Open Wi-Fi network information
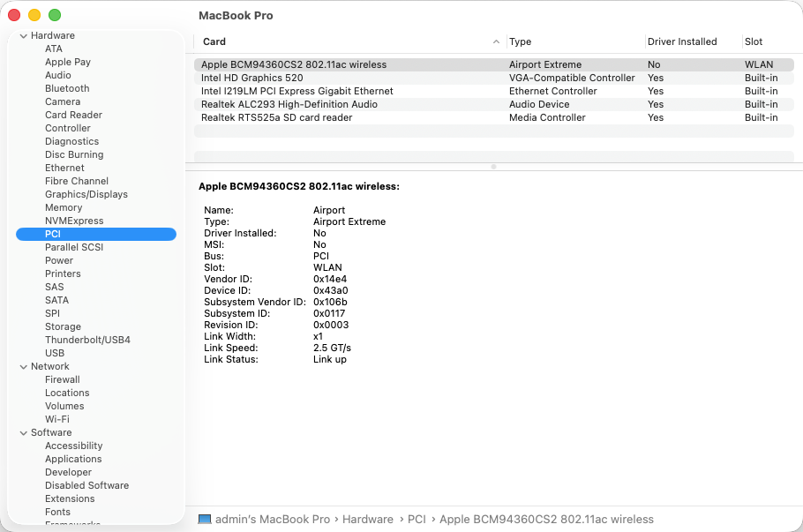803x532 pixels. (x=56, y=419)
